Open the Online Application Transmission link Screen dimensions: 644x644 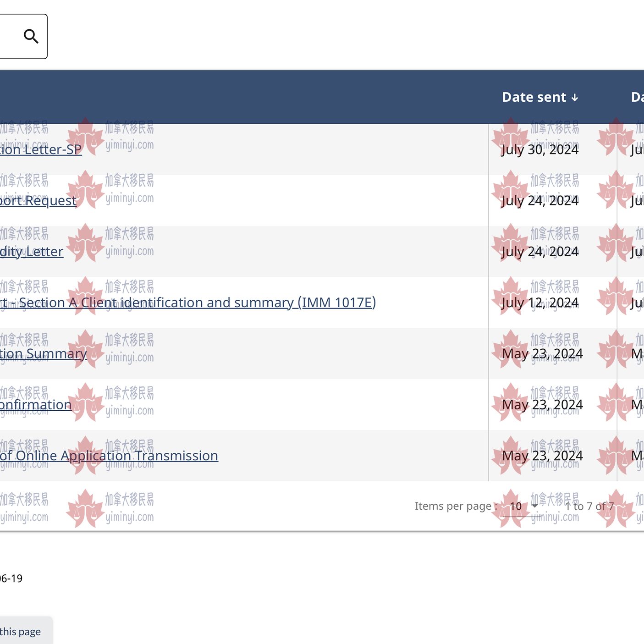tap(109, 456)
